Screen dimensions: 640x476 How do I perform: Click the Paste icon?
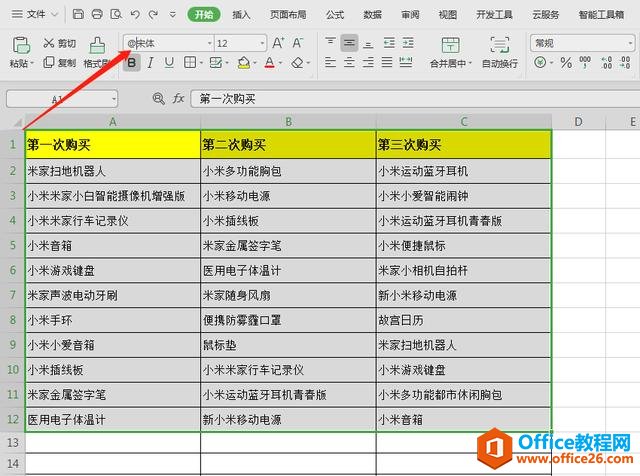point(21,45)
